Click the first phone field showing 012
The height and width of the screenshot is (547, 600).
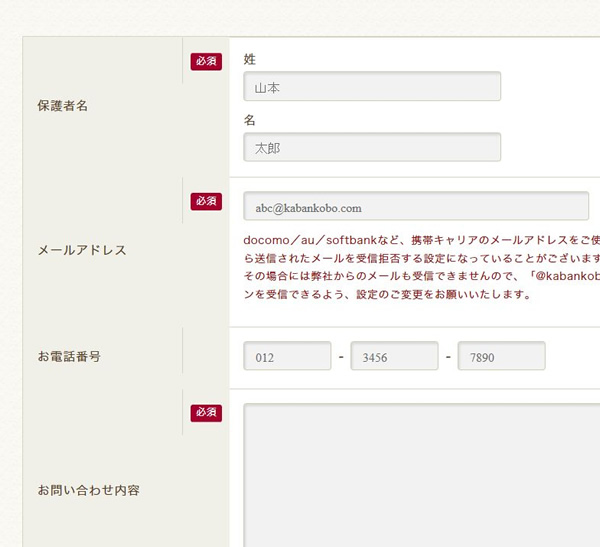coord(287,357)
